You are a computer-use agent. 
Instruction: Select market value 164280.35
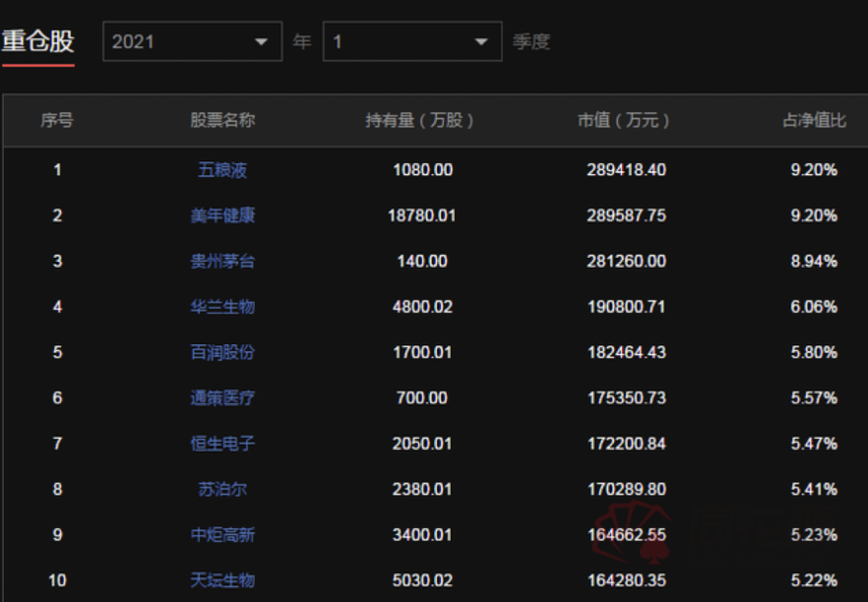pyautogui.click(x=626, y=580)
